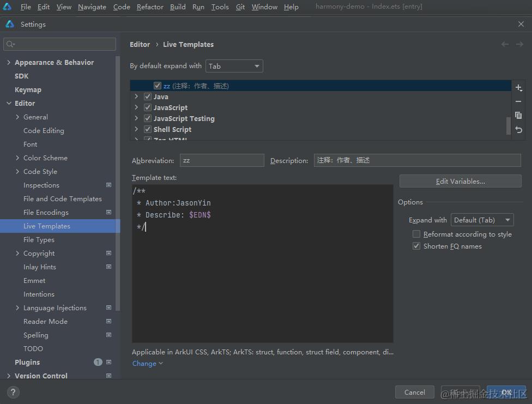The width and height of the screenshot is (532, 404).
Task: Click the Change applicable contexts link
Action: [x=148, y=363]
